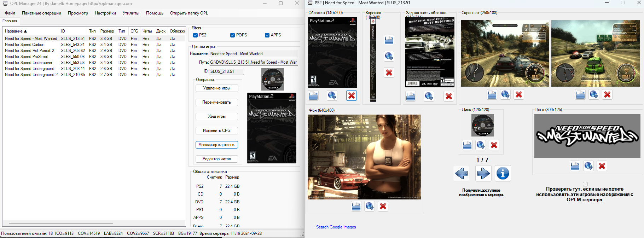Sort game list by Читы column header
This screenshot has height=238, width=644.
tap(147, 31)
